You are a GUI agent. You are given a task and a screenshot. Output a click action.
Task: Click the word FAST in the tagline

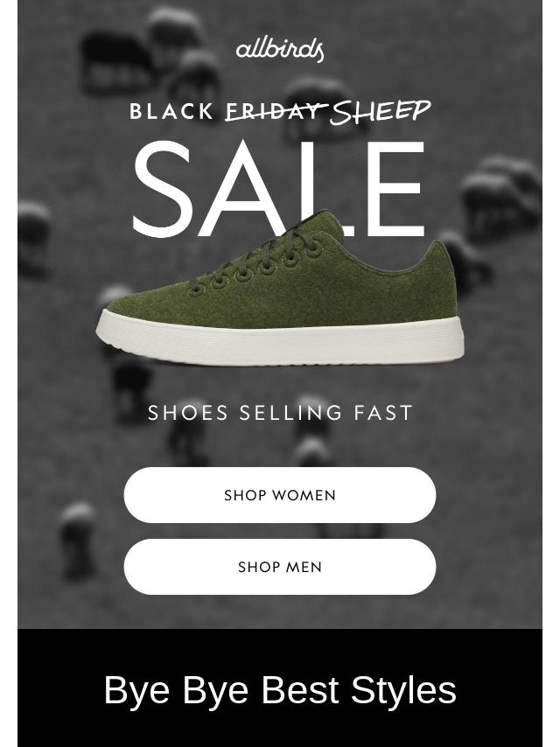[383, 413]
